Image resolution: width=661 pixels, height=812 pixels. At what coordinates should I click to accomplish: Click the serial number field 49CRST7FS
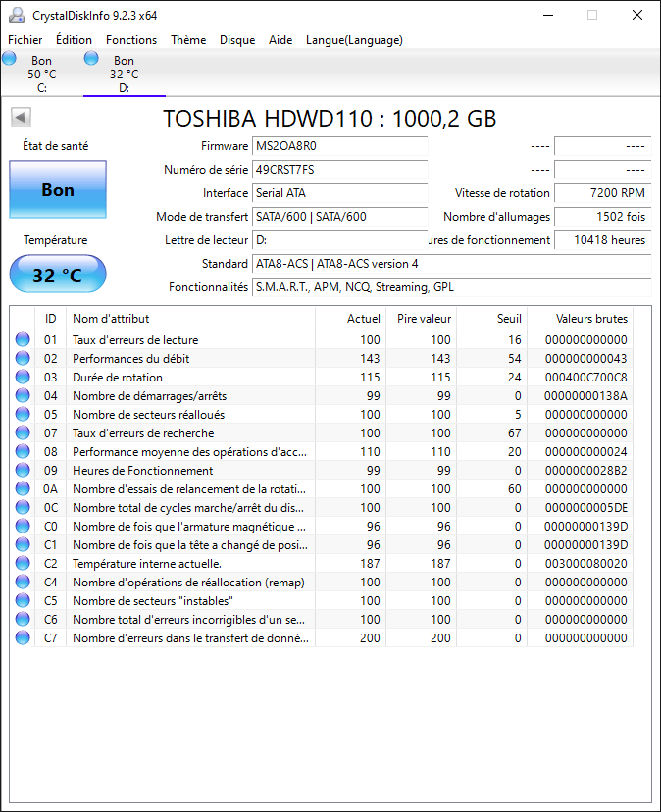click(x=340, y=170)
